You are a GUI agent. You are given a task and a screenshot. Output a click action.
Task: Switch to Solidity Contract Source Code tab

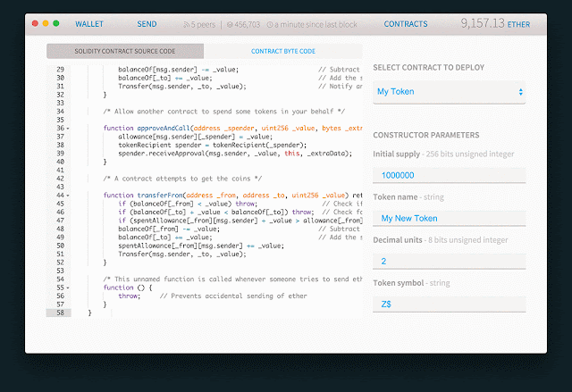125,51
